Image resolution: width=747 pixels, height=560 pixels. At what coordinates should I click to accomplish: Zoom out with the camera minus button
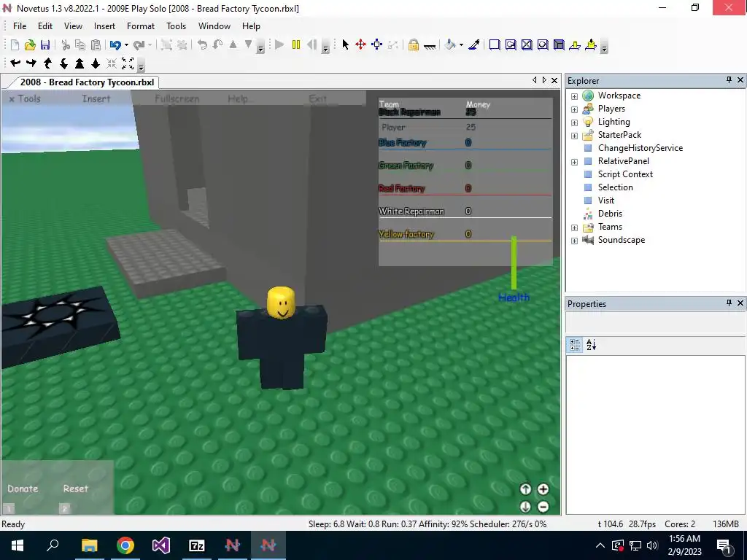click(543, 507)
